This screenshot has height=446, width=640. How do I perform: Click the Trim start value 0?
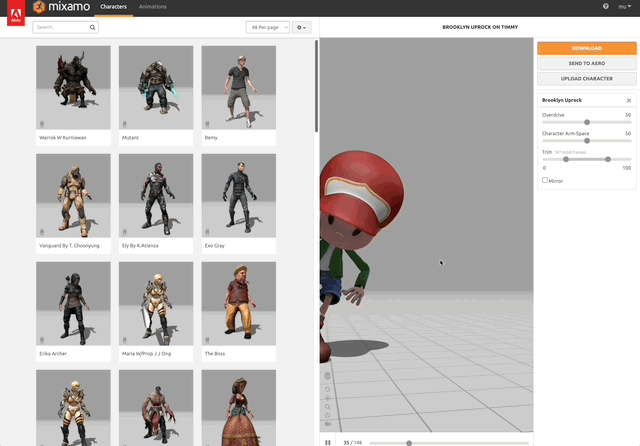click(544, 168)
